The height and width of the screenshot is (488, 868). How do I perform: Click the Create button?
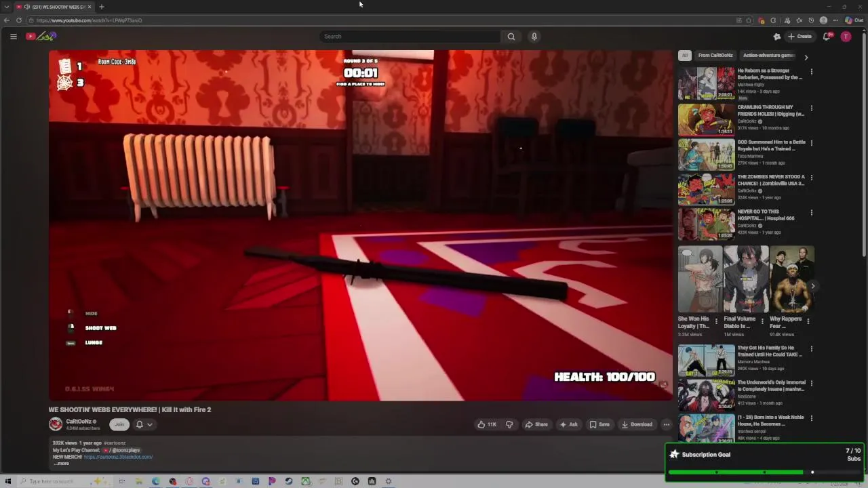(x=800, y=37)
